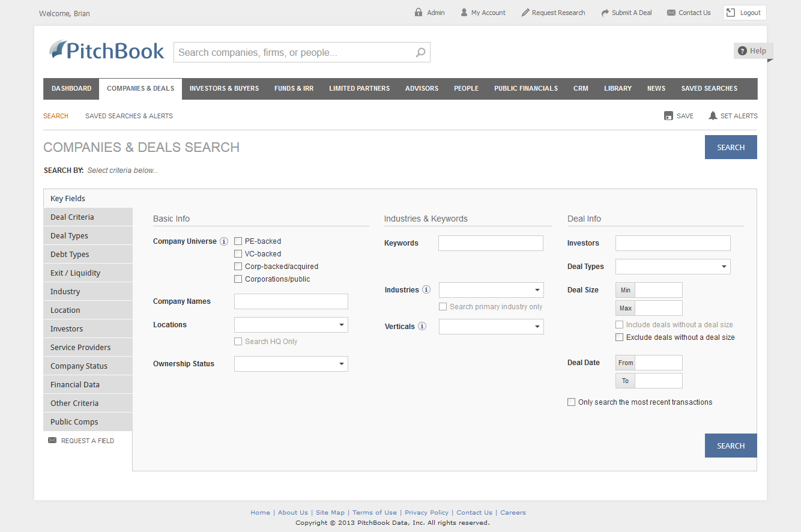Check Exclude deals without a deal size

pyautogui.click(x=620, y=337)
